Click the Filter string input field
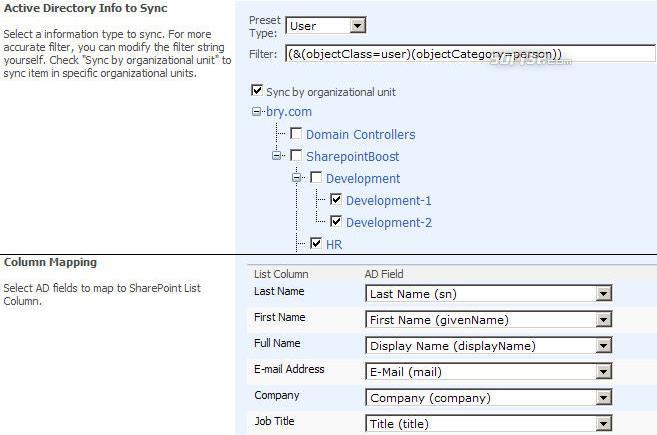Screen dimensions: 657x435 pyautogui.click(x=470, y=54)
